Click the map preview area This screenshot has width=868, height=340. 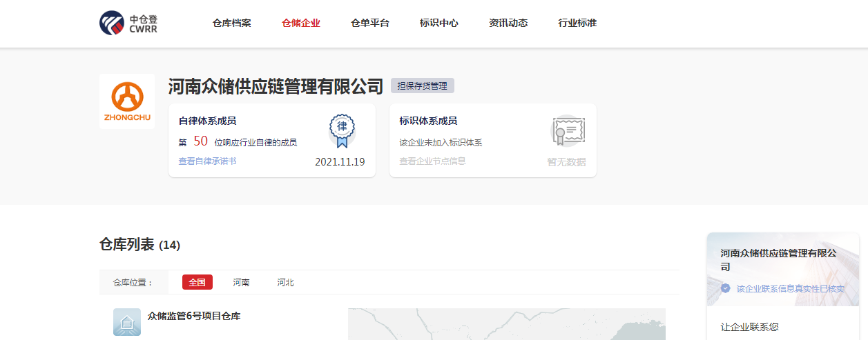click(507, 324)
